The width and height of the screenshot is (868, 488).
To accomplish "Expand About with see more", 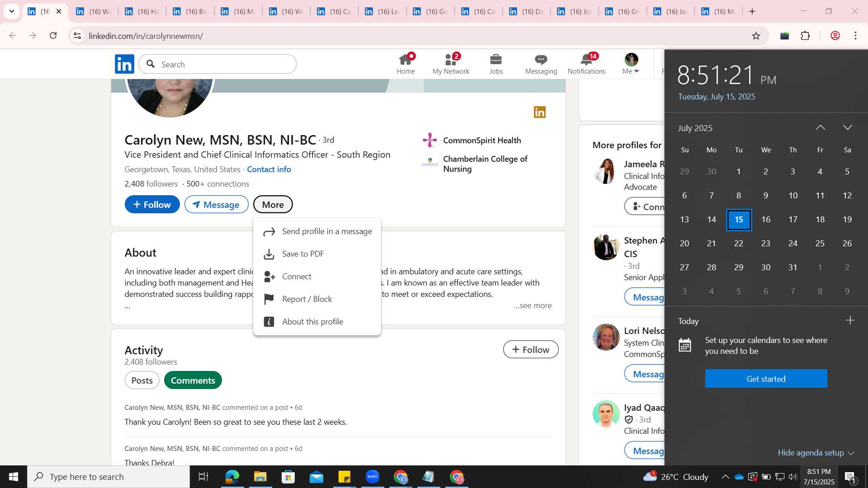I will point(533,305).
